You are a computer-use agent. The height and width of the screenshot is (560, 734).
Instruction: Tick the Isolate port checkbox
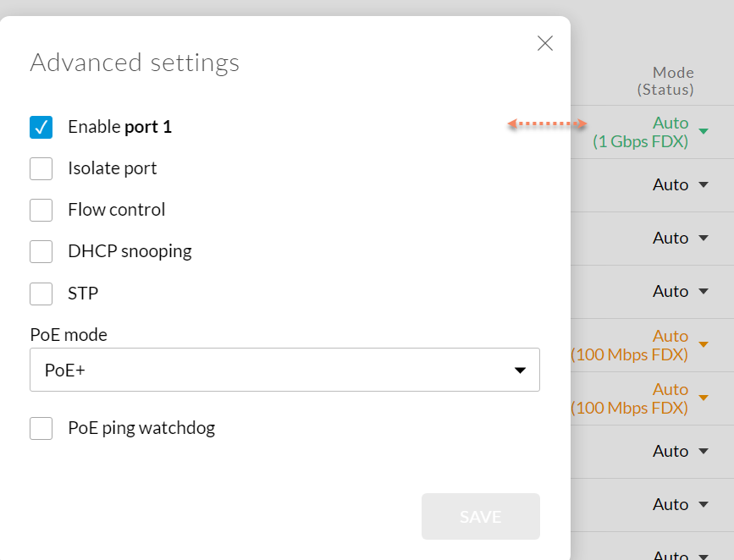tap(41, 168)
